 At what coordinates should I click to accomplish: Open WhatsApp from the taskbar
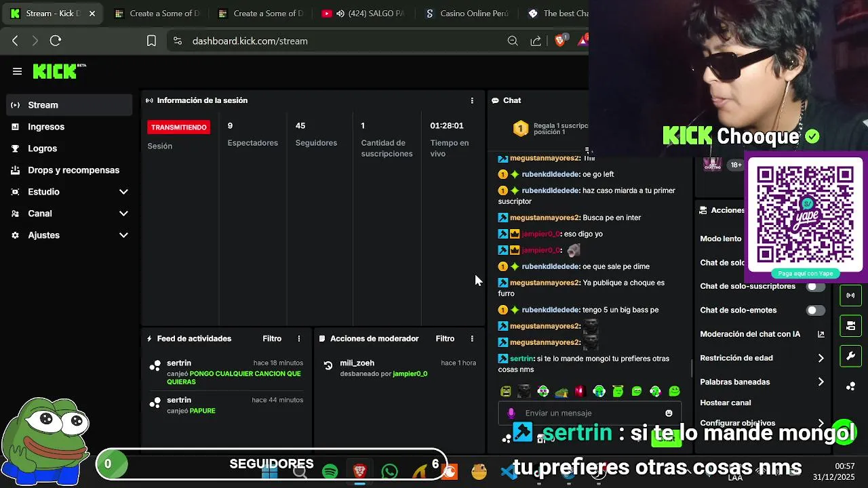[390, 471]
